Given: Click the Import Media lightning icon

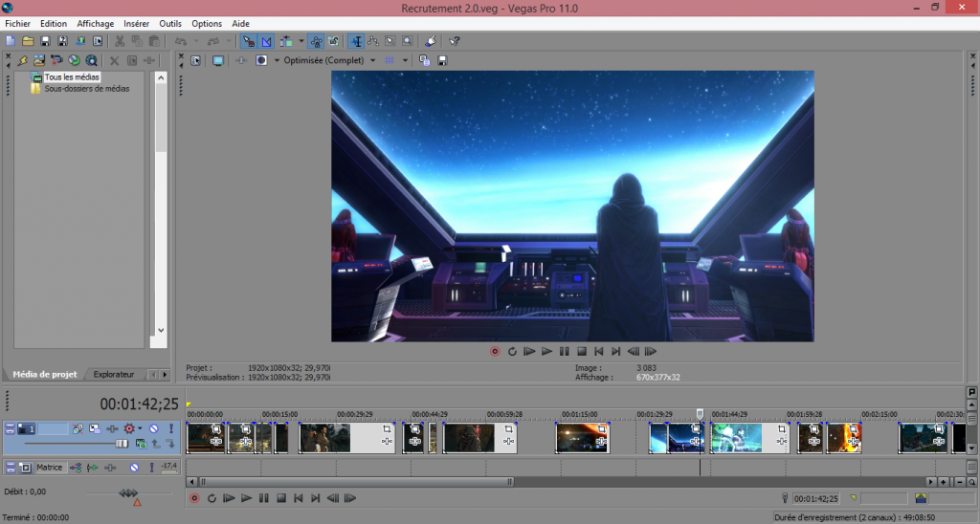Looking at the screenshot, I should (x=23, y=60).
